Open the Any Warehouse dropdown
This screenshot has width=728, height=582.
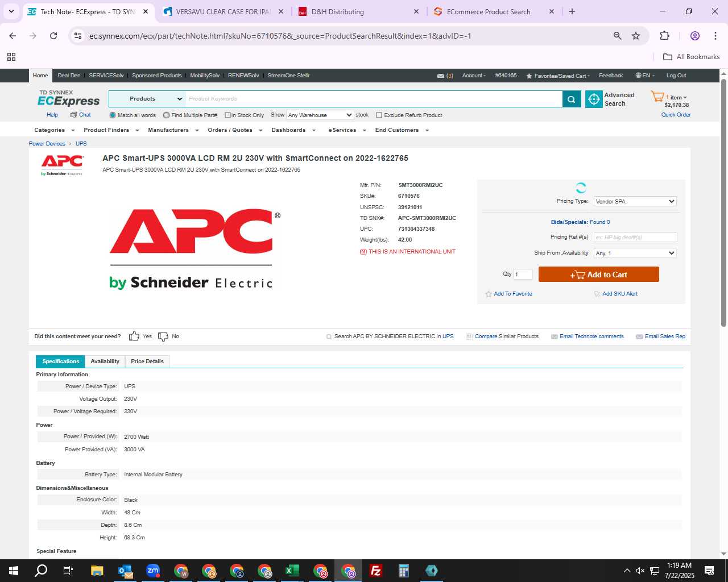320,115
